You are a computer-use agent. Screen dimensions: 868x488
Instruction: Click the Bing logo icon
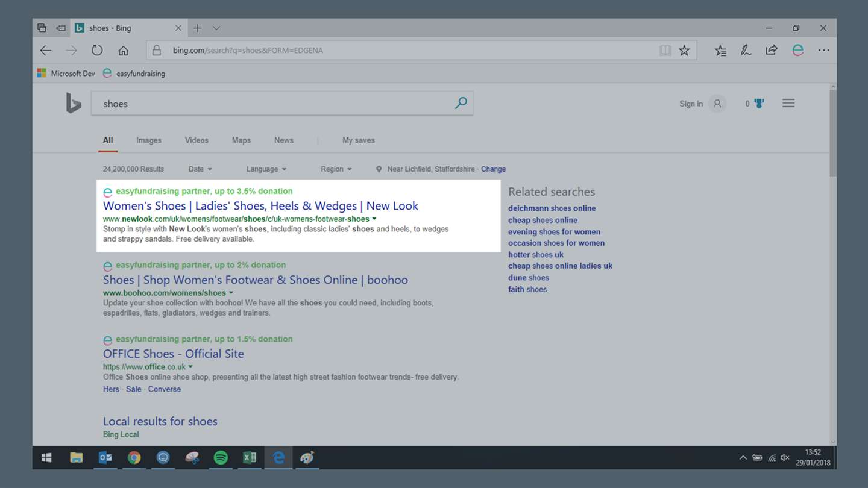click(74, 104)
